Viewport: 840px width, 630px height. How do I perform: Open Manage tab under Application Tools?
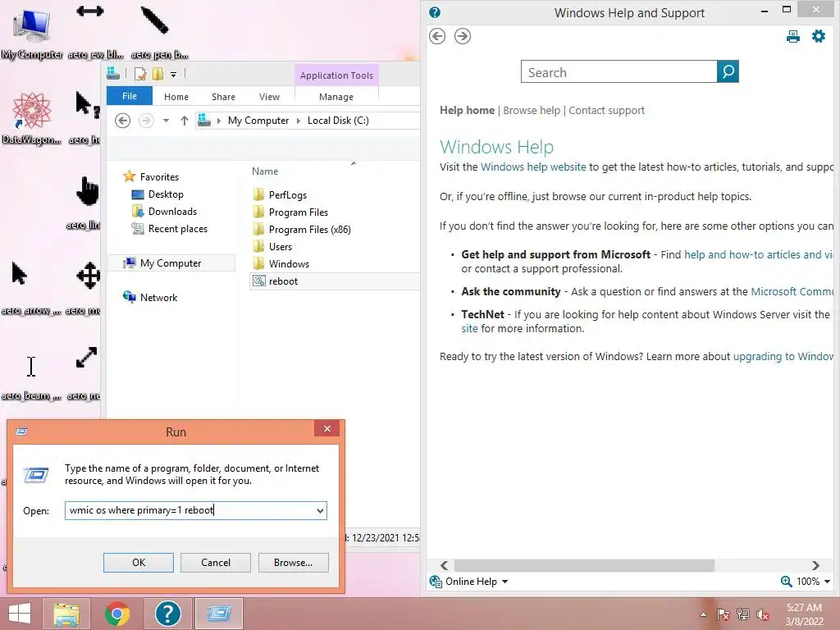click(x=336, y=97)
